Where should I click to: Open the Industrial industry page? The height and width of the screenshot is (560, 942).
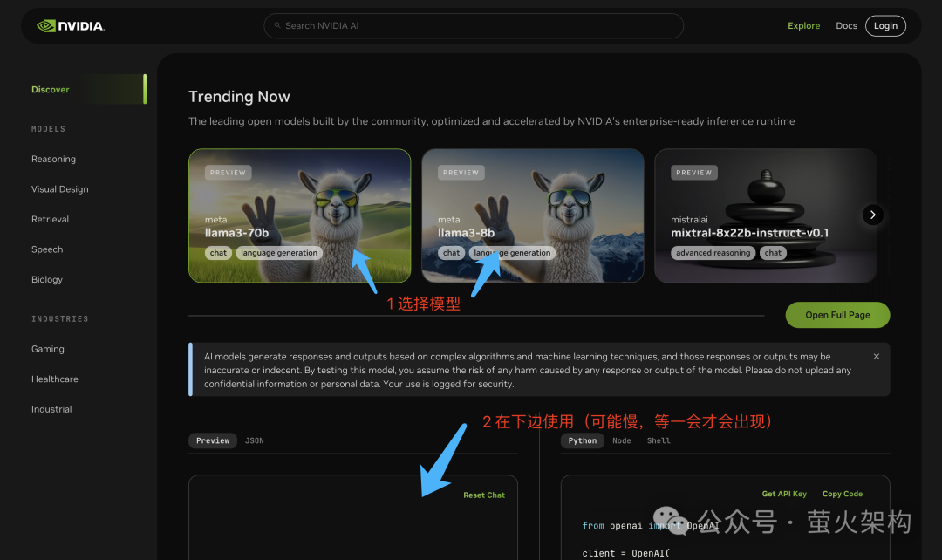51,409
